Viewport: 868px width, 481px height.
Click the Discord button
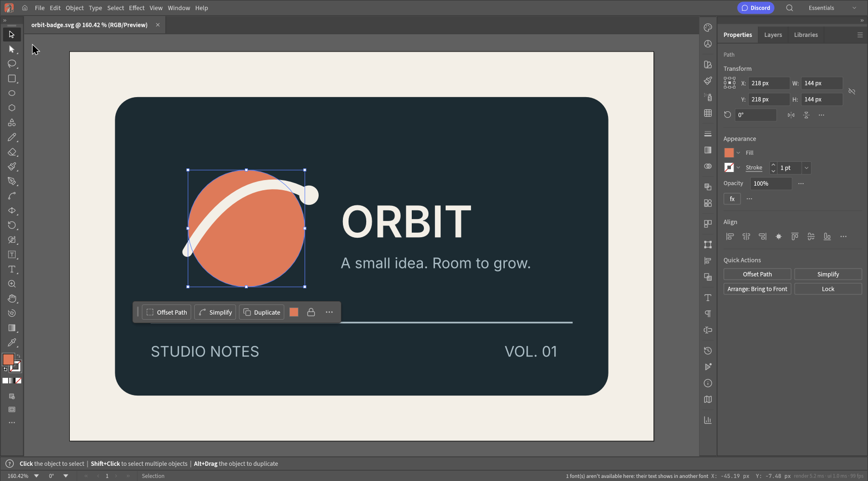coord(756,8)
